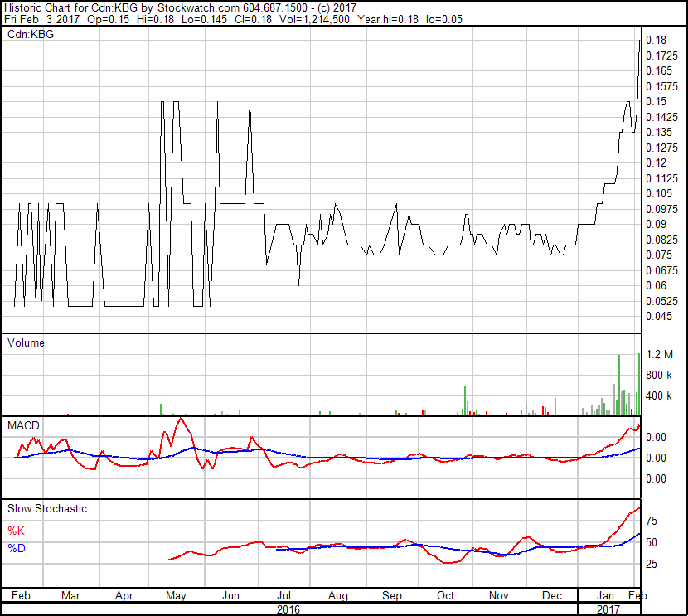Click the 'Fri Feb 3 2017' date text
688x616 pixels.
pyautogui.click(x=41, y=19)
